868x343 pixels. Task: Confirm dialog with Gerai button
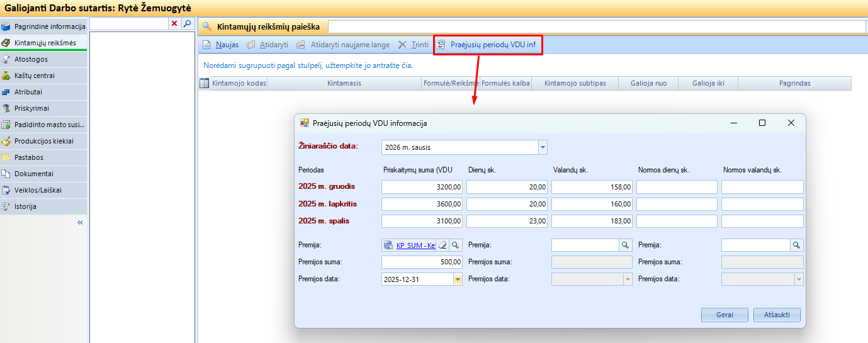(724, 315)
